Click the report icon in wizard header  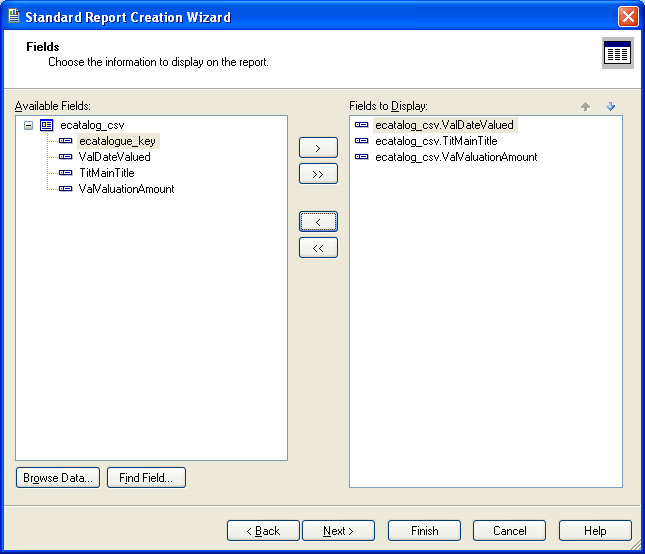[617, 54]
